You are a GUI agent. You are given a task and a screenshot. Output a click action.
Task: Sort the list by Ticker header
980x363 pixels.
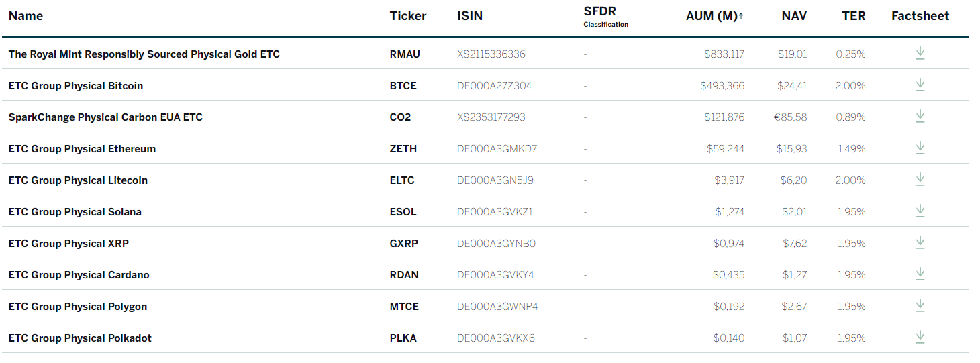tap(408, 16)
